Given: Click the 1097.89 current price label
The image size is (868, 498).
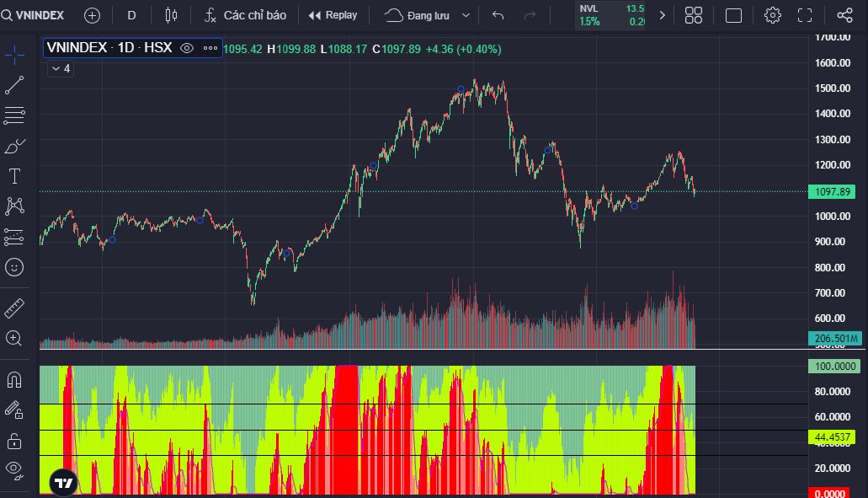Looking at the screenshot, I should click(832, 191).
